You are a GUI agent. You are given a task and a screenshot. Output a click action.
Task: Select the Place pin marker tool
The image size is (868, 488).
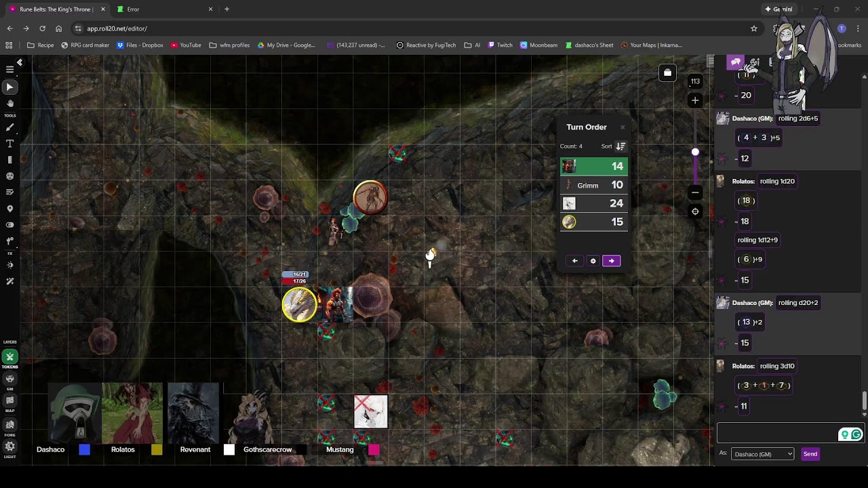point(9,209)
